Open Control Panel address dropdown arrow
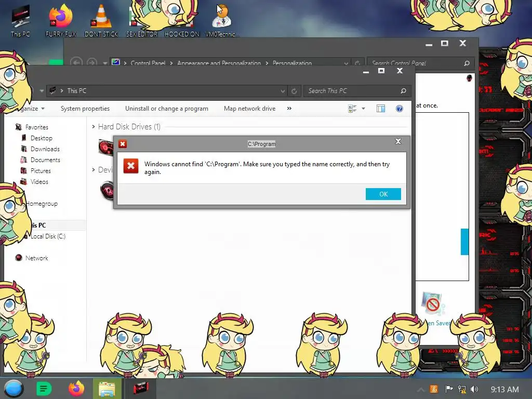 click(x=345, y=63)
